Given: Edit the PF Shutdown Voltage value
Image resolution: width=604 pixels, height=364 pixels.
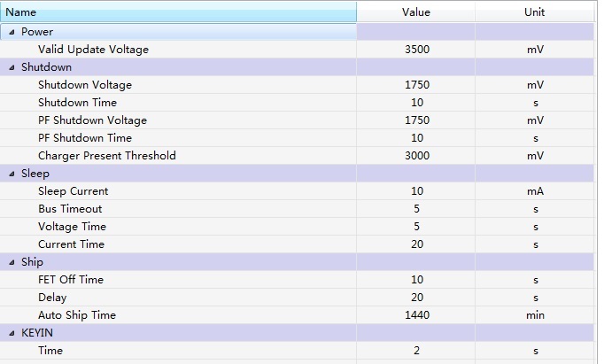Looking at the screenshot, I should [416, 120].
